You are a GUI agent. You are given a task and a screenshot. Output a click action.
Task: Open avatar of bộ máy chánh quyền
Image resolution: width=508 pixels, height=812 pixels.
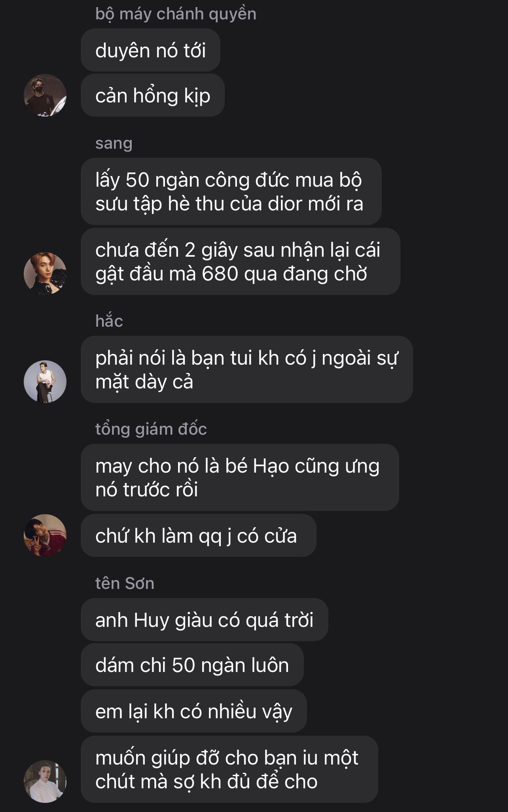45,95
